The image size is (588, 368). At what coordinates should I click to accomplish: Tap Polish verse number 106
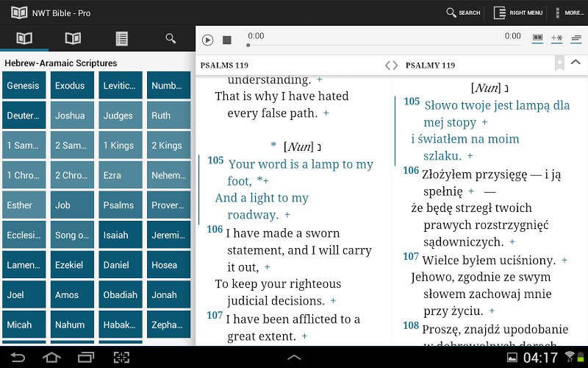pyautogui.click(x=411, y=171)
